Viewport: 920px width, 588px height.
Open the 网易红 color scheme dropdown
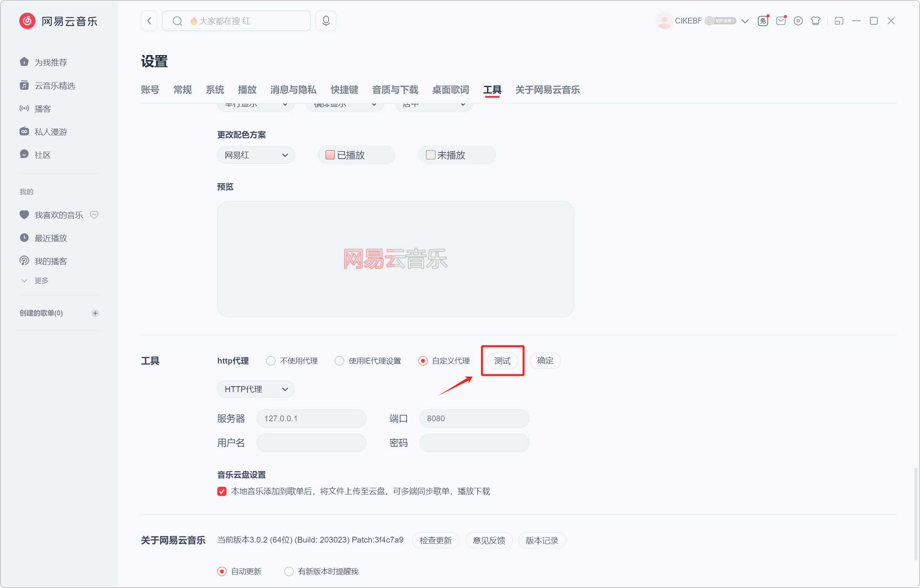[x=256, y=155]
